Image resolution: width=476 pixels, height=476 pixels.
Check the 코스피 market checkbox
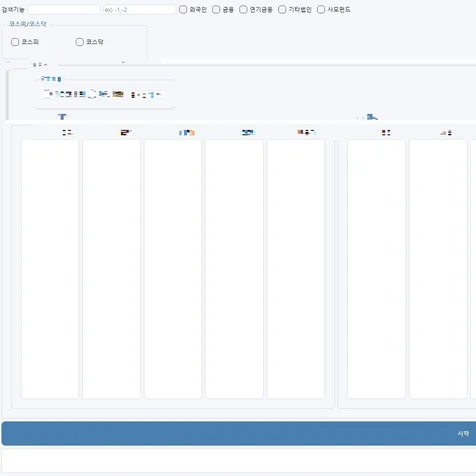15,42
